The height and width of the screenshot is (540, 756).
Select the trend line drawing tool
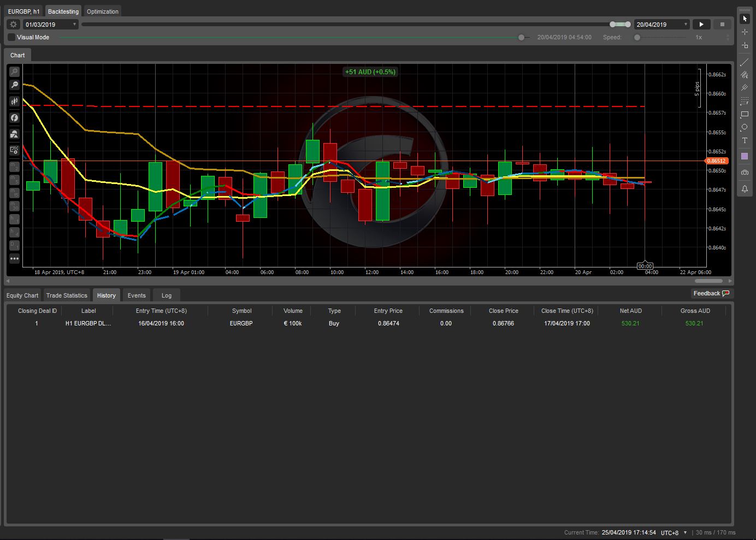point(745,62)
